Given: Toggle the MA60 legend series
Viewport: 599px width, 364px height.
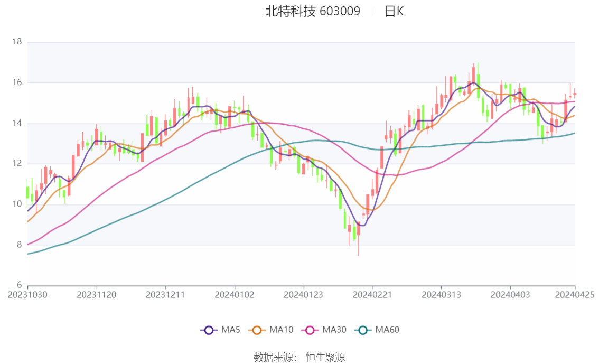Looking at the screenshot, I should (x=377, y=330).
